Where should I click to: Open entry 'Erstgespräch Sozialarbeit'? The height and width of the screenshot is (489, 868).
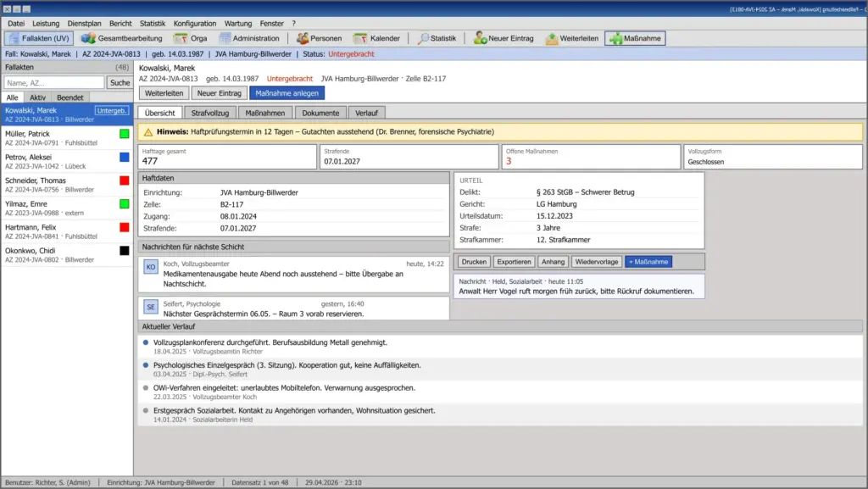[500, 414]
